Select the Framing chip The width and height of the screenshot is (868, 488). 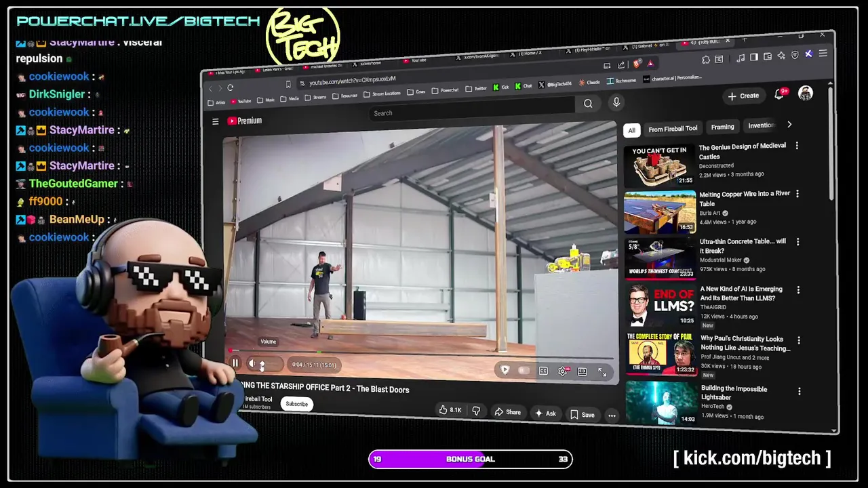pos(722,127)
